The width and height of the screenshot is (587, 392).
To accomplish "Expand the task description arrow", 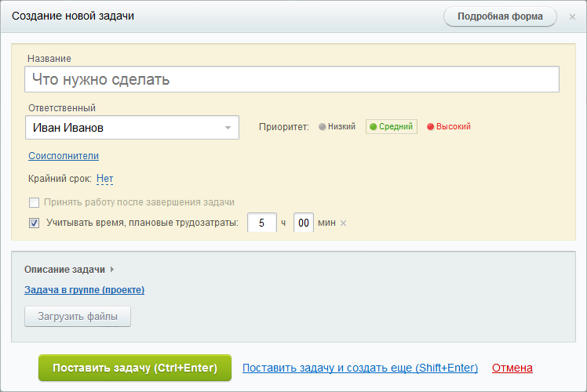I will 112,270.
